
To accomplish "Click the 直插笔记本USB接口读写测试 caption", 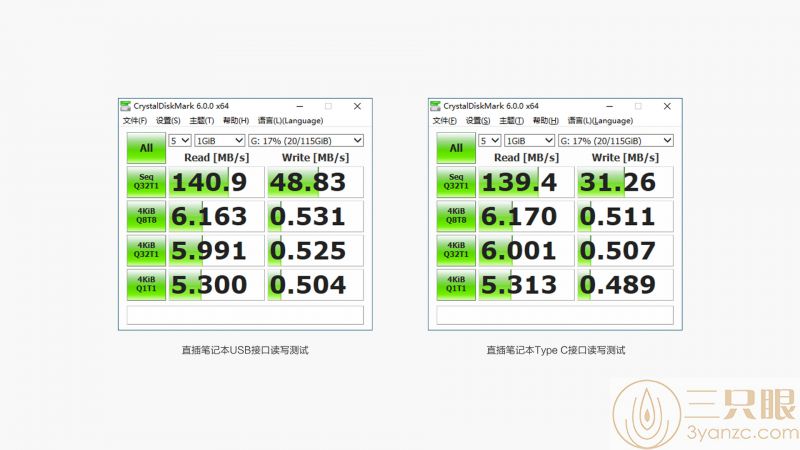I will (x=245, y=350).
